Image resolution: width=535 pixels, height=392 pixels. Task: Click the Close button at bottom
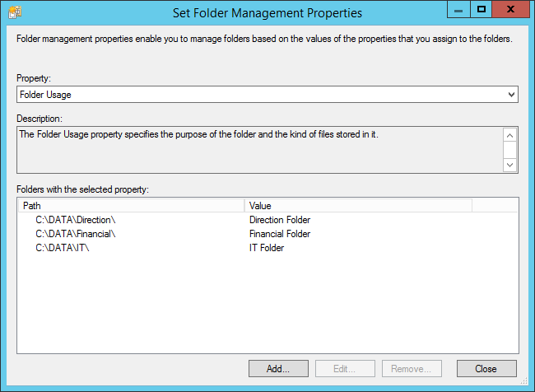pos(486,369)
